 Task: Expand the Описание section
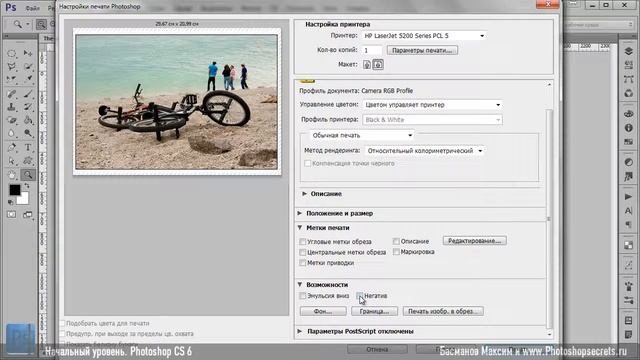pyautogui.click(x=304, y=194)
